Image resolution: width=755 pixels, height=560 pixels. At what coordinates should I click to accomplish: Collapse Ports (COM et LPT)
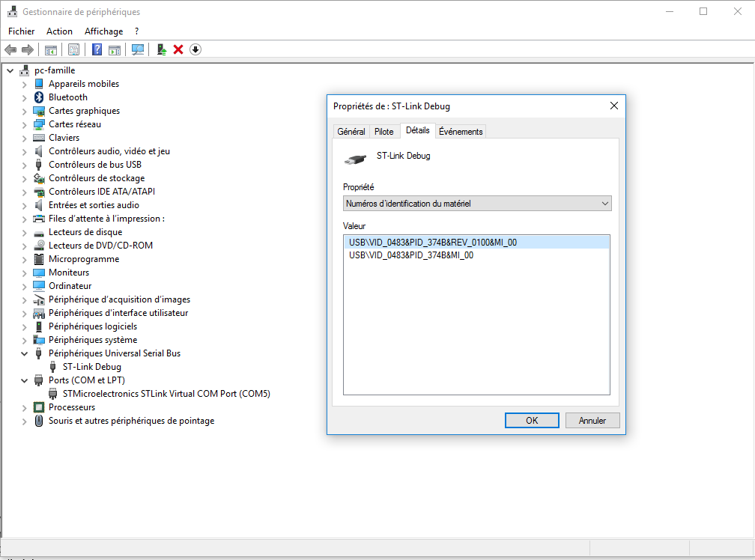[24, 380]
